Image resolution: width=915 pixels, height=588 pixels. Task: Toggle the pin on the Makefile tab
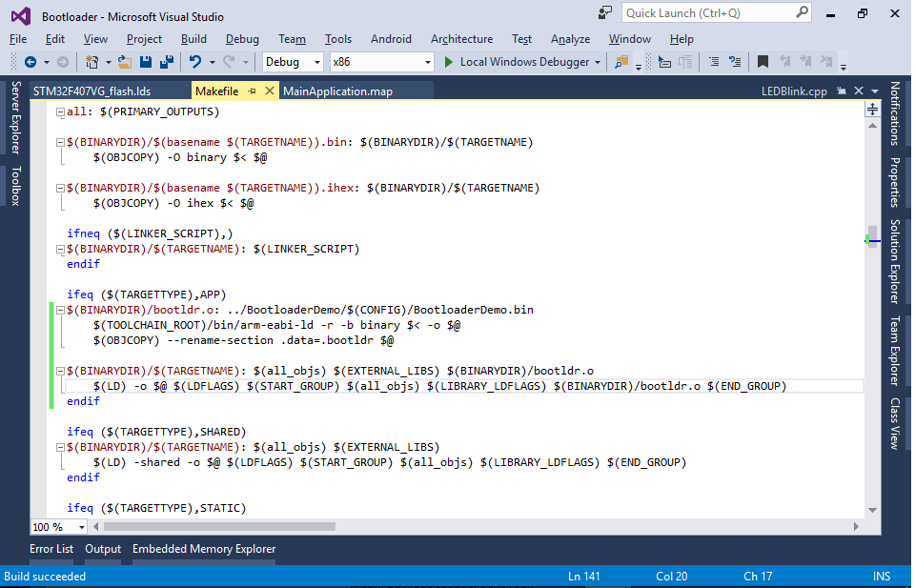(252, 91)
